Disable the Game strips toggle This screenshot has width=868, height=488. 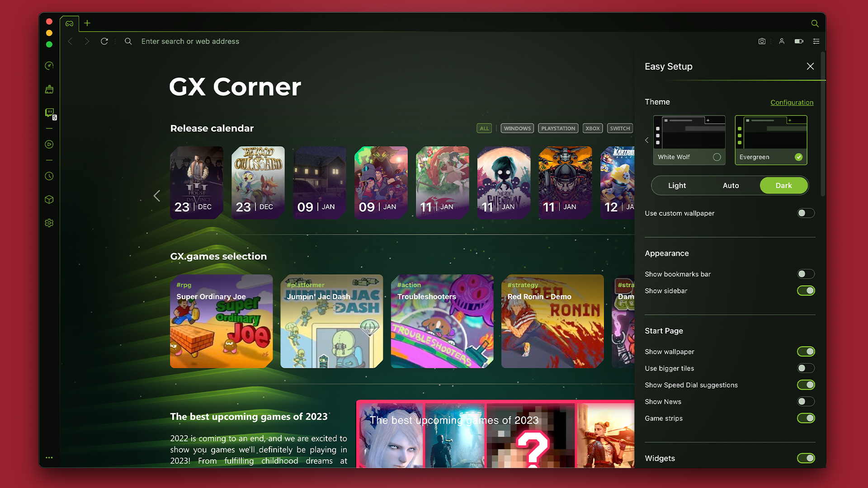coord(807,418)
